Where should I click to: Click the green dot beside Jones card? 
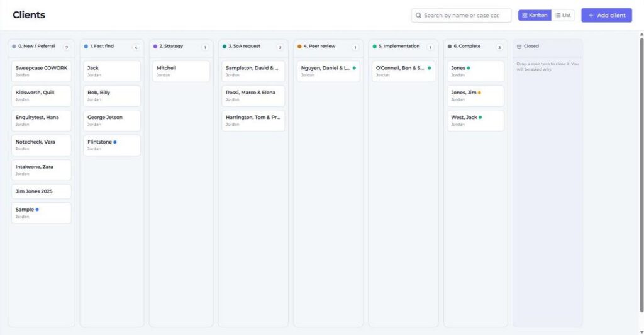click(x=468, y=68)
